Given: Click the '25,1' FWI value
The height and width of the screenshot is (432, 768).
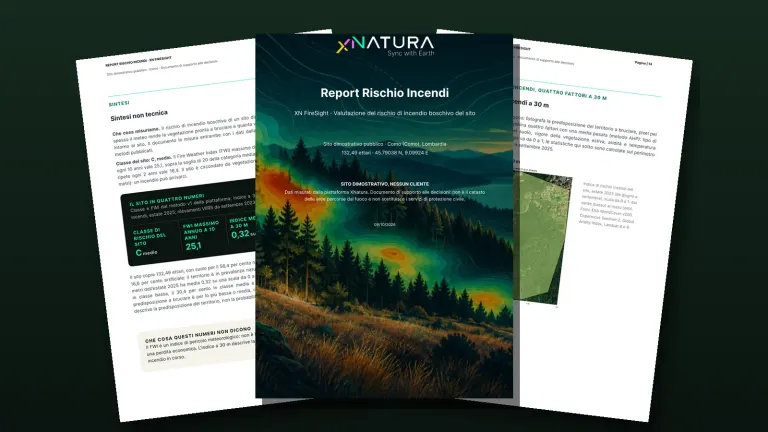Looking at the screenshot, I should coord(193,246).
